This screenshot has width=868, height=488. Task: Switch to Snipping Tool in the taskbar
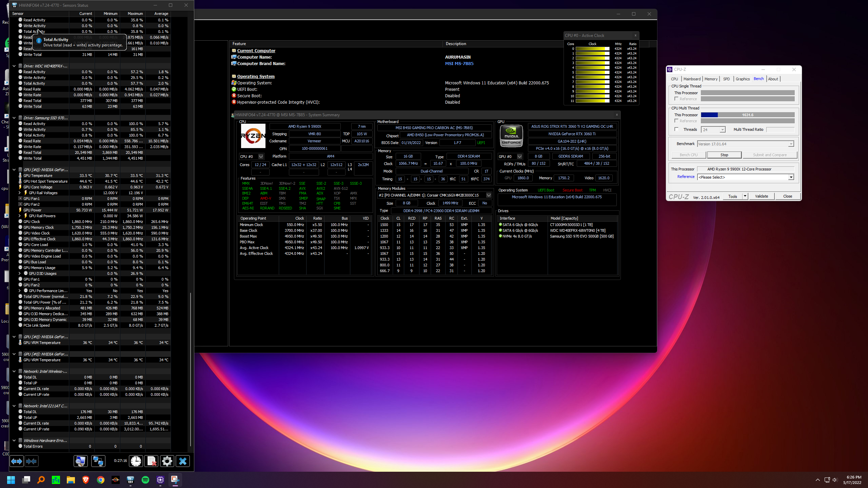[175, 480]
